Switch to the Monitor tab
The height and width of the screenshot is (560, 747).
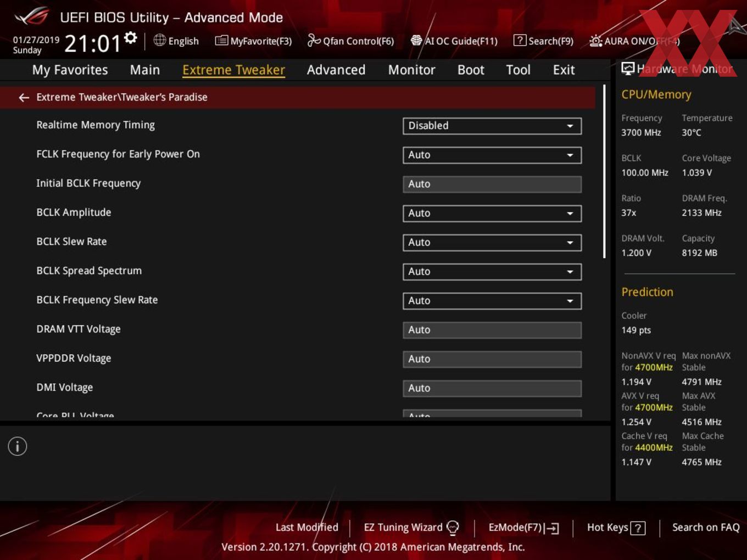[x=411, y=70]
